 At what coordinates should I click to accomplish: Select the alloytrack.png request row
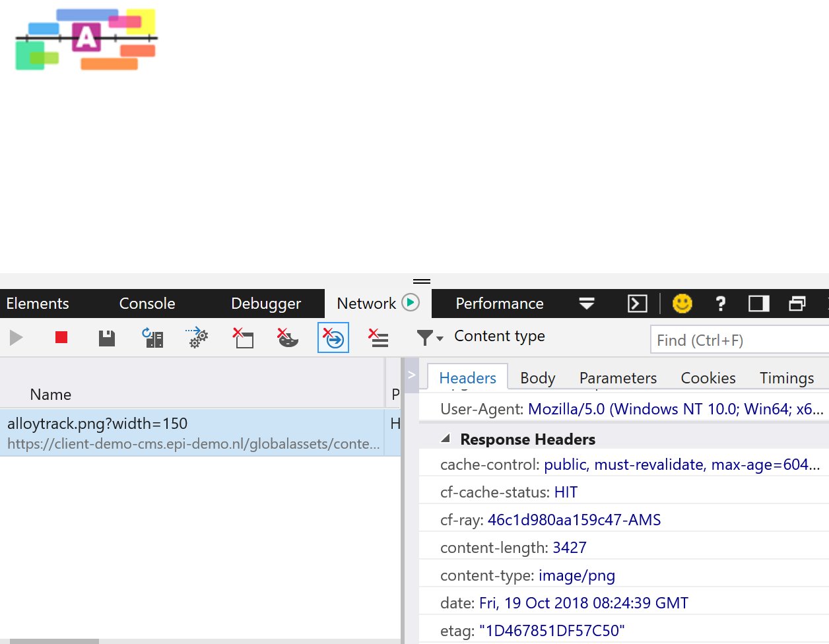point(193,433)
